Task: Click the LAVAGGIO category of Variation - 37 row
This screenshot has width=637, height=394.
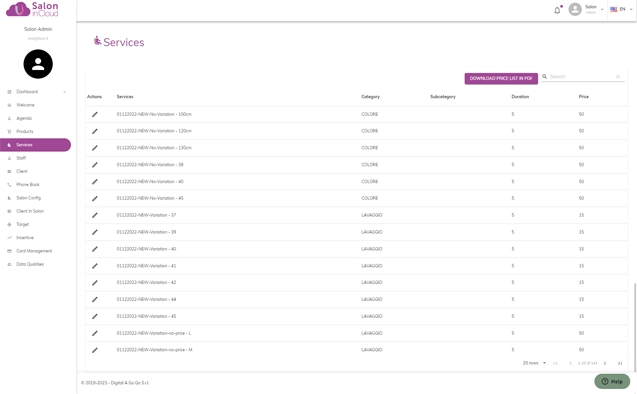Action: [x=372, y=215]
